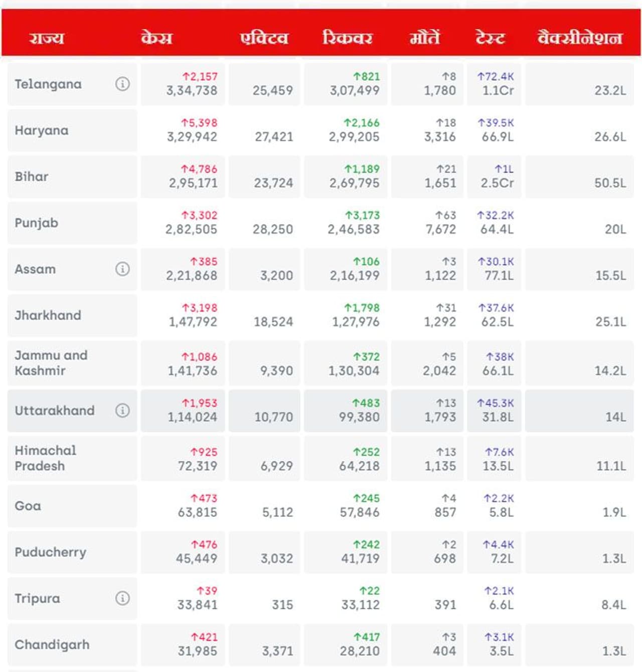Select the Himachal Pradesh state label
Image resolution: width=642 pixels, height=672 pixels.
(x=45, y=458)
